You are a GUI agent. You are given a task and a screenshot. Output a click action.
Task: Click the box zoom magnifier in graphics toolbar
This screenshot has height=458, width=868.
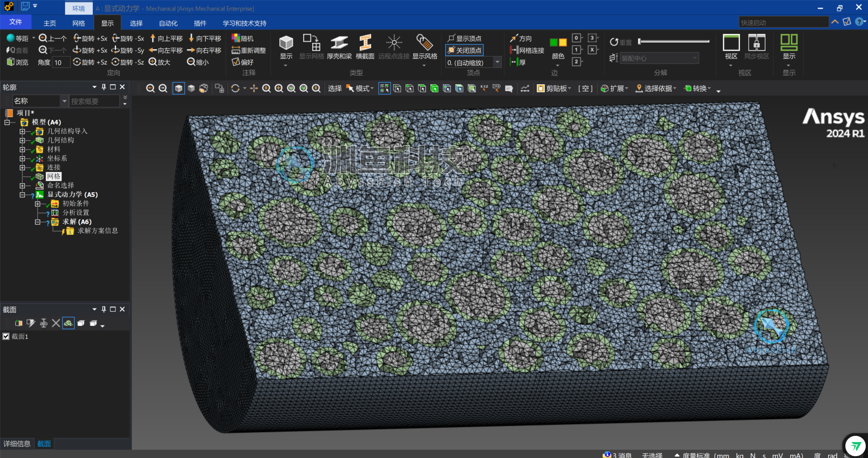pos(279,89)
